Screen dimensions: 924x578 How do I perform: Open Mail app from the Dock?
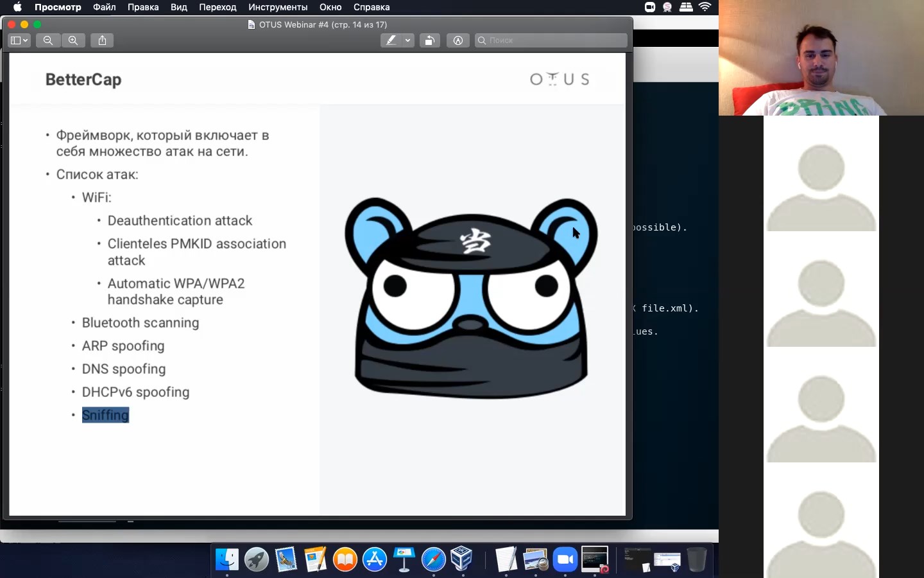(x=286, y=559)
